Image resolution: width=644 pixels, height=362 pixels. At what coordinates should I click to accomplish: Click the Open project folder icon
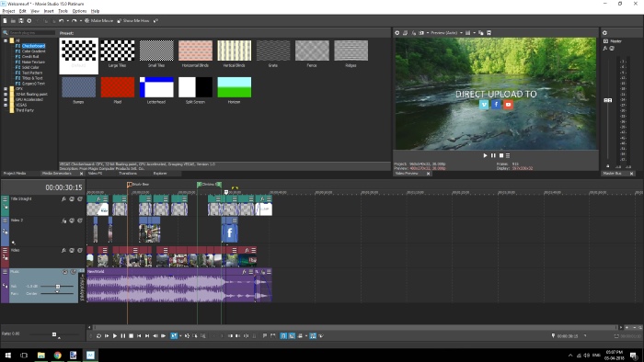(13, 20)
